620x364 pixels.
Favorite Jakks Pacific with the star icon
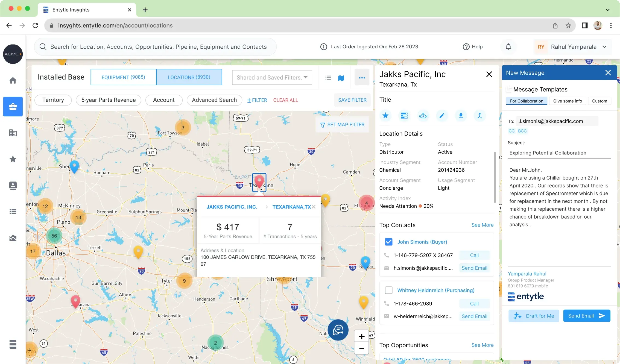(385, 116)
